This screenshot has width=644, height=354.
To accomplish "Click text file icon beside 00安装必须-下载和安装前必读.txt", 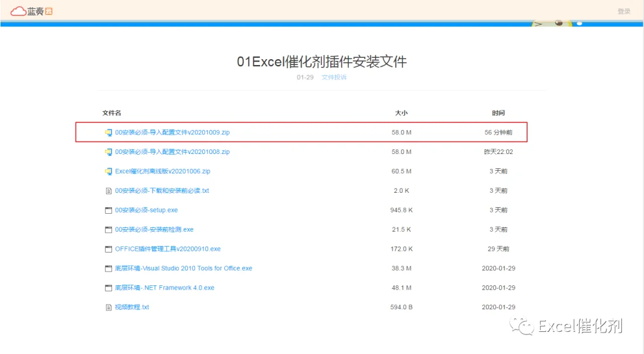I will (109, 191).
